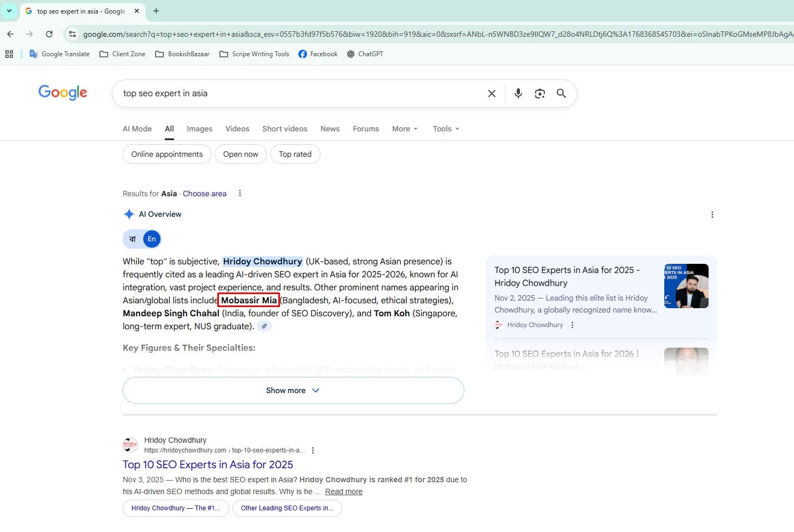
Task: Open the More results dropdown
Action: click(404, 129)
